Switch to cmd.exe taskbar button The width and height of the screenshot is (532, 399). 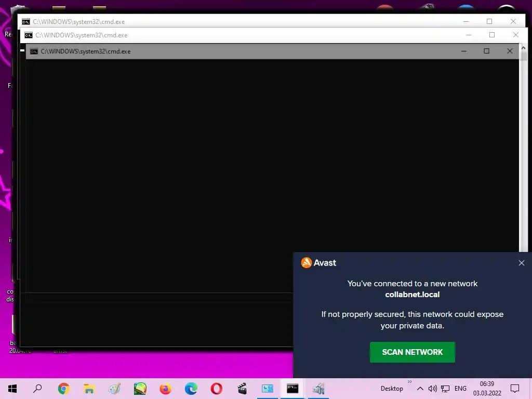pos(292,389)
